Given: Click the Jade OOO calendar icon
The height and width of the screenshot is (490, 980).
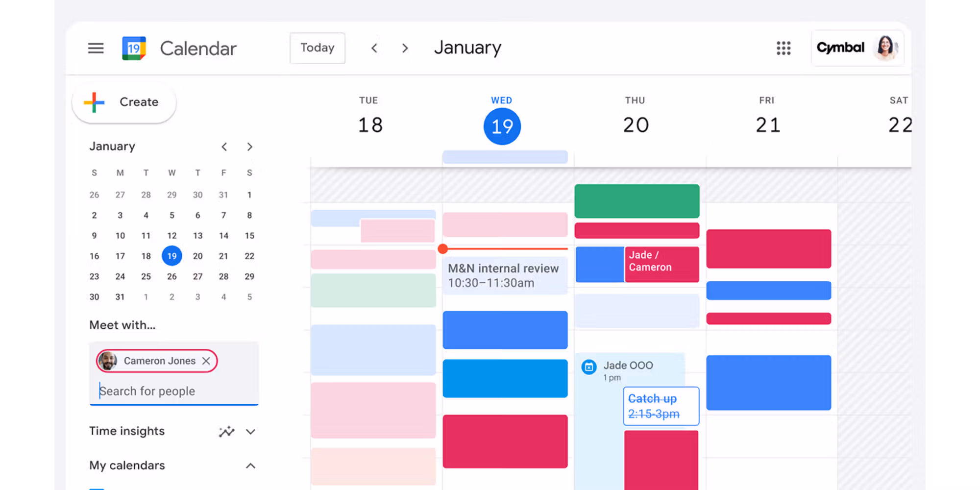Looking at the screenshot, I should (588, 367).
